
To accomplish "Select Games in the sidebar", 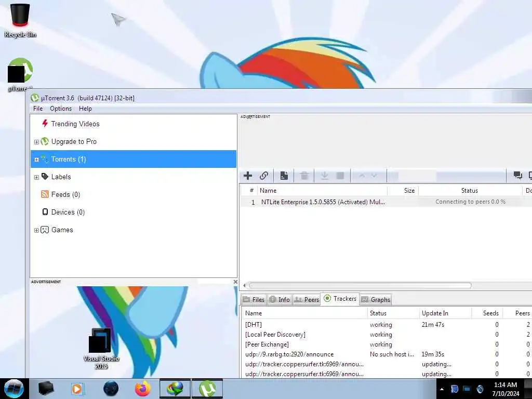I will (x=62, y=230).
